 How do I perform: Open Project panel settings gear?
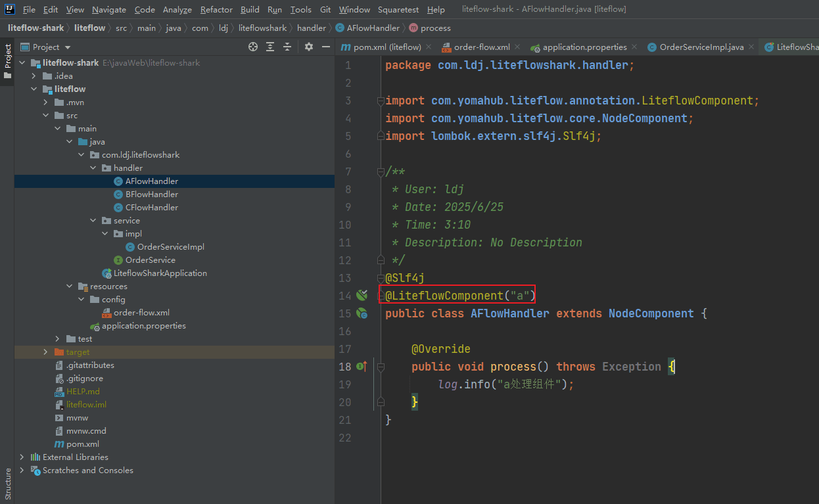point(309,47)
